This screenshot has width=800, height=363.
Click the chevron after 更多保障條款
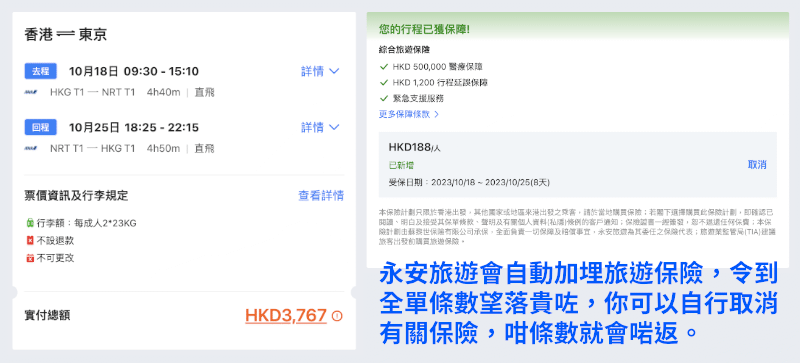436,114
